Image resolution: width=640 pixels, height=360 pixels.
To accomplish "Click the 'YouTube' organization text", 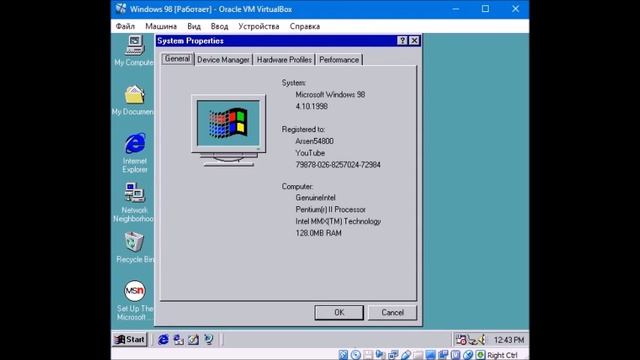I will coord(310,153).
